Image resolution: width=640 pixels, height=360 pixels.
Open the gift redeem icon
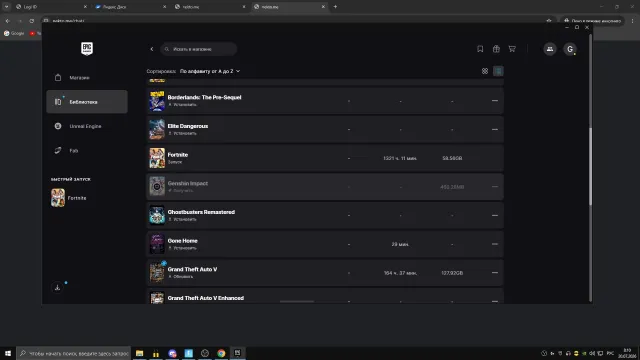click(x=496, y=49)
